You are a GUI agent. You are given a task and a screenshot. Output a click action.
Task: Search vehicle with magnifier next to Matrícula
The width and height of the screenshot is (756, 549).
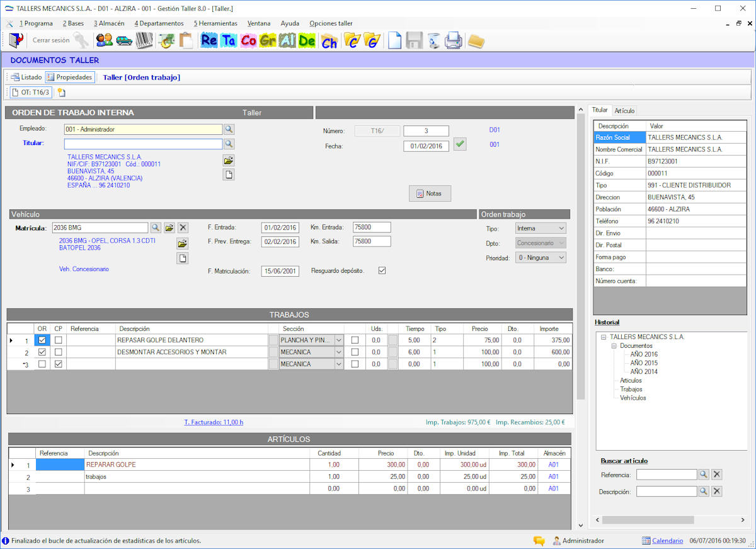(x=155, y=228)
